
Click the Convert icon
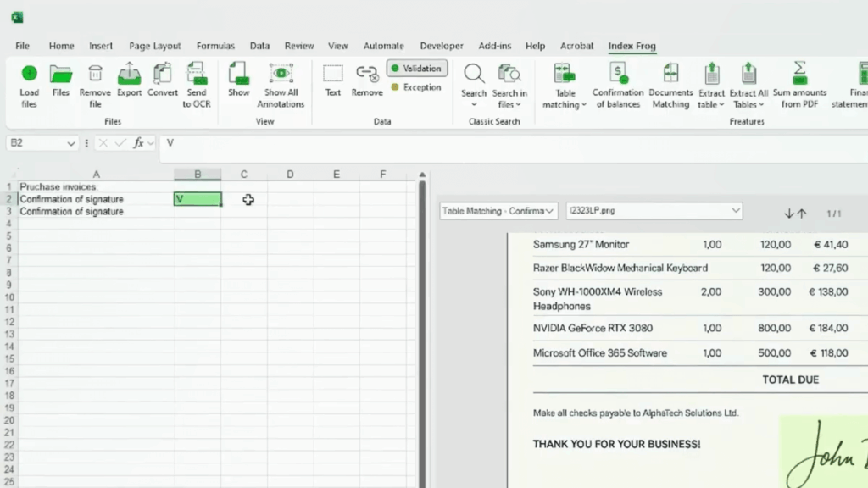point(162,73)
